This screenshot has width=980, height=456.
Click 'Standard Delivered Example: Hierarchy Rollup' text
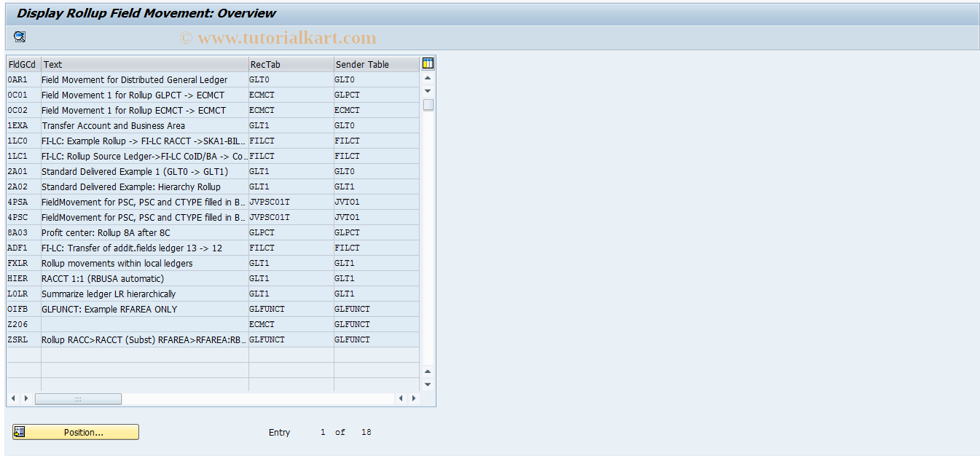pos(131,186)
